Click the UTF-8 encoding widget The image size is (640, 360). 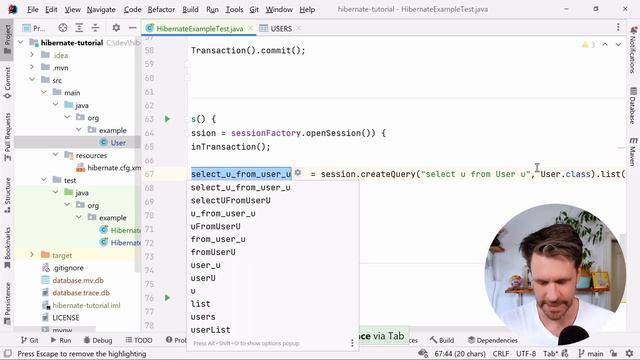tap(526, 353)
